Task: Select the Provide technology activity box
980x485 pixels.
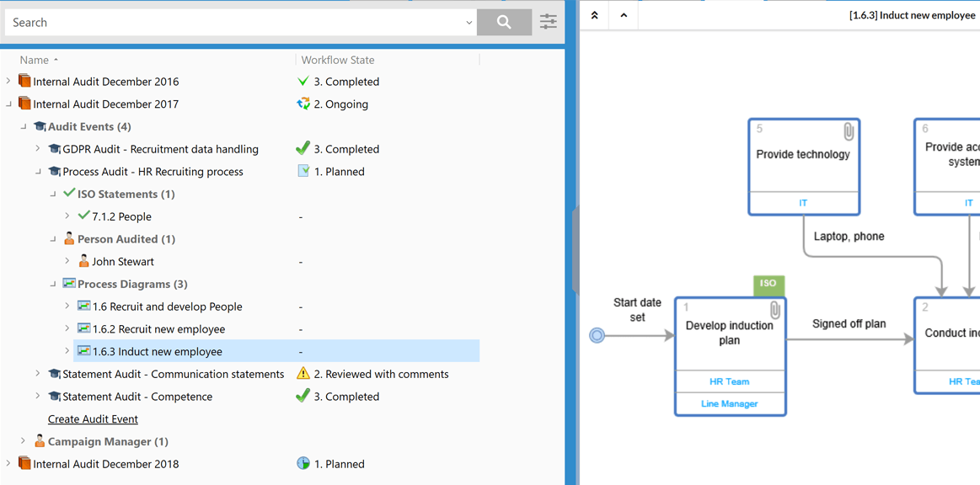Action: (x=803, y=167)
